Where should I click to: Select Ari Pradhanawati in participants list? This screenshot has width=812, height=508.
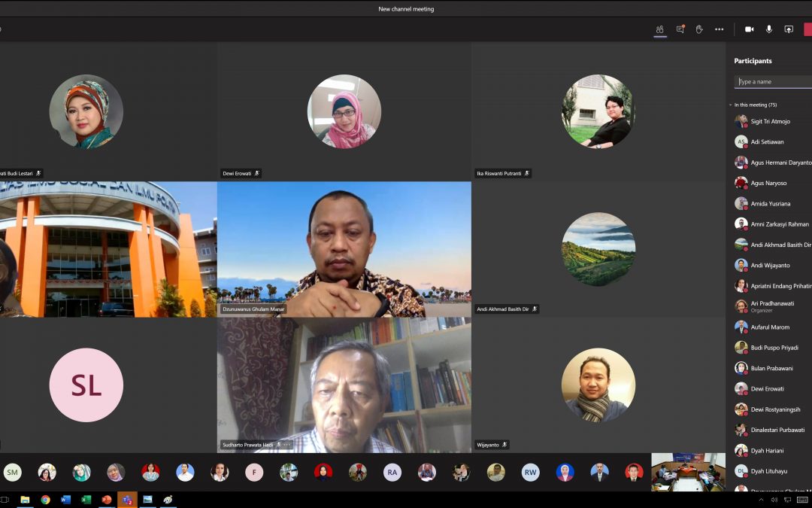pyautogui.click(x=771, y=303)
